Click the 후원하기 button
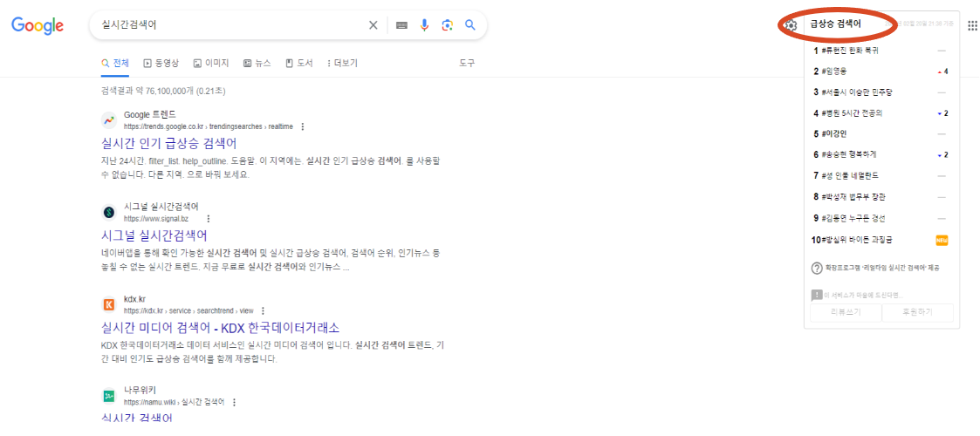980x436 pixels. (x=917, y=312)
